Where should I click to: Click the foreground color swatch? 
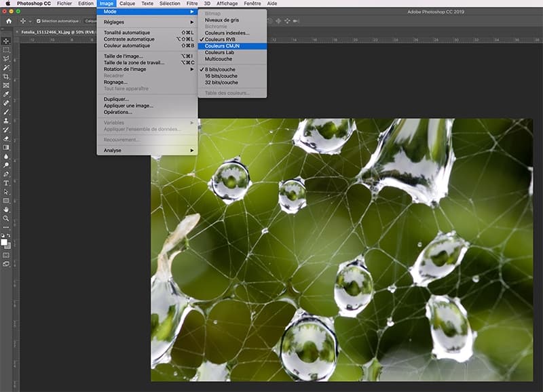[x=4, y=241]
